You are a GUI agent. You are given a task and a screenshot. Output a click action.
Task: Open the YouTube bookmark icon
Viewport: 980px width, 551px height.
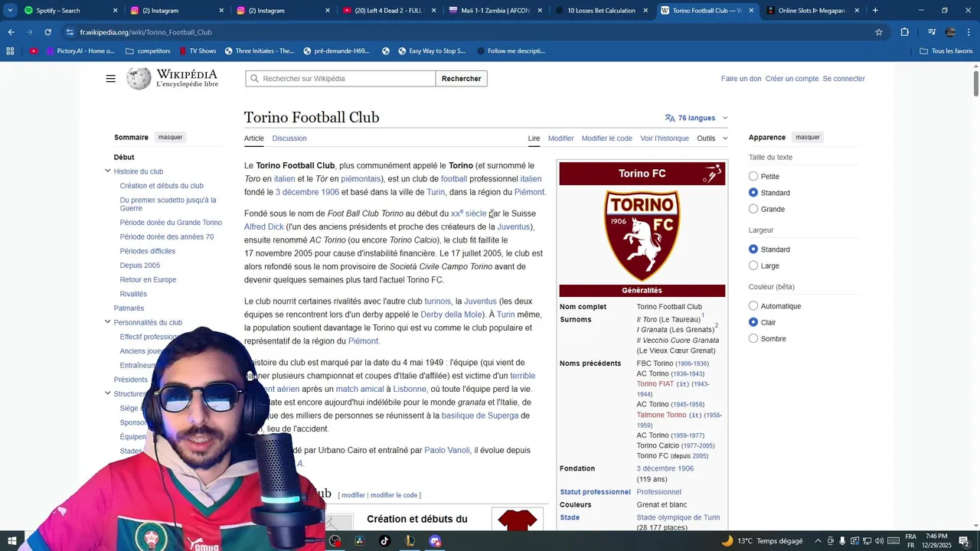pos(34,51)
